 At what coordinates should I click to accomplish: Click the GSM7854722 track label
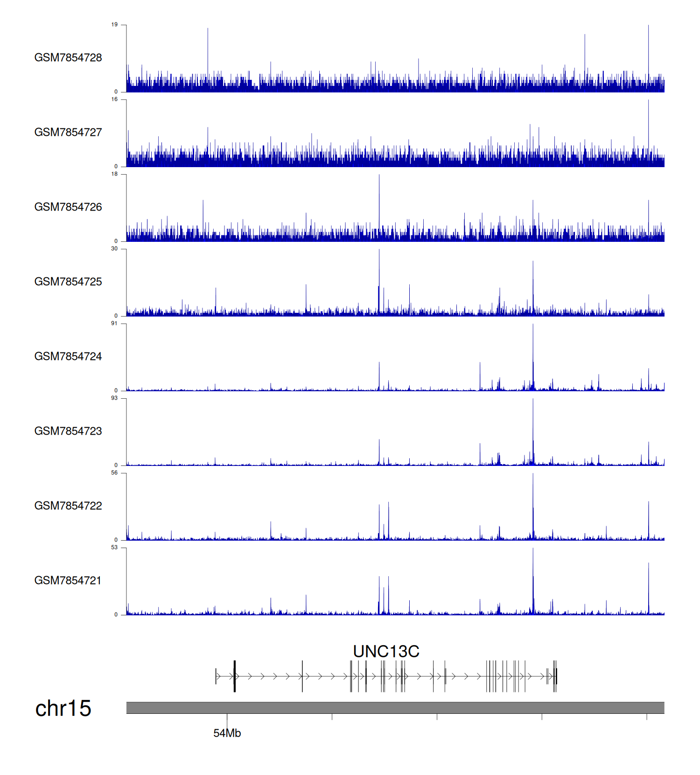point(68,506)
